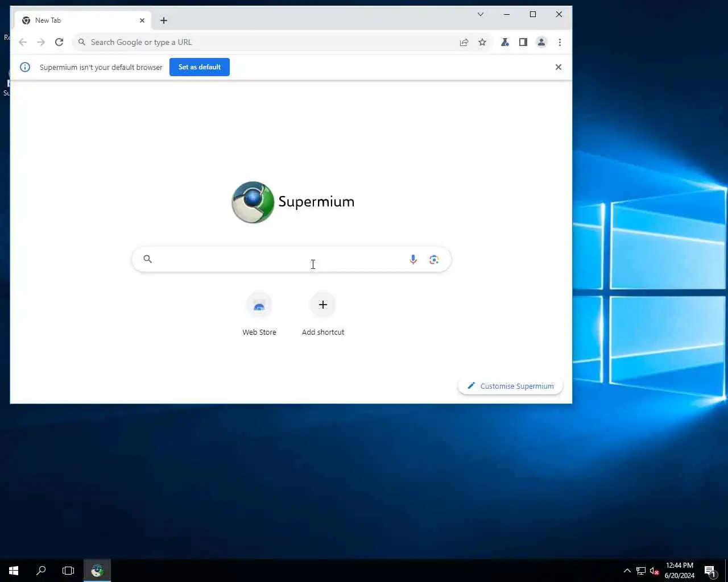Image resolution: width=728 pixels, height=582 pixels.
Task: Open a new tab with plus button
Action: pos(164,20)
